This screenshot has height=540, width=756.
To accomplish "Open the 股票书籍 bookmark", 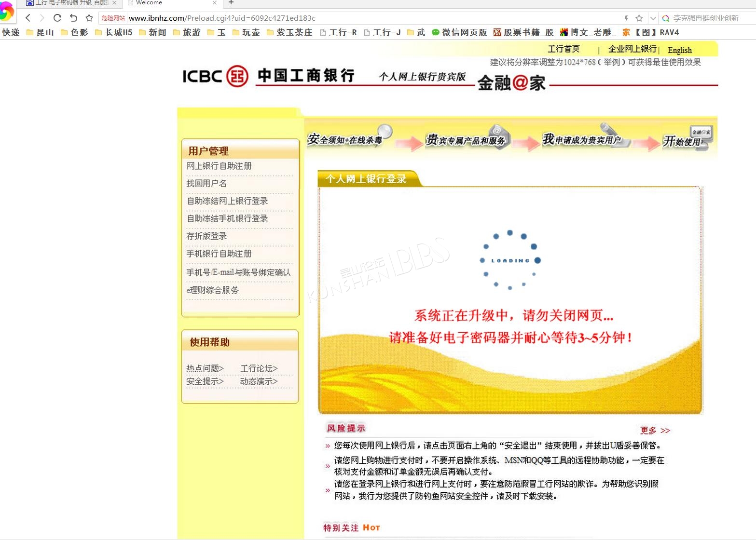I will 523,32.
